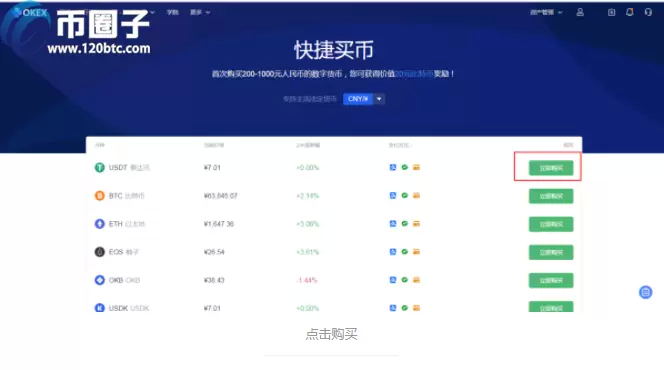Click the OKB price ¥38.43
The image size is (664, 370).
point(214,280)
